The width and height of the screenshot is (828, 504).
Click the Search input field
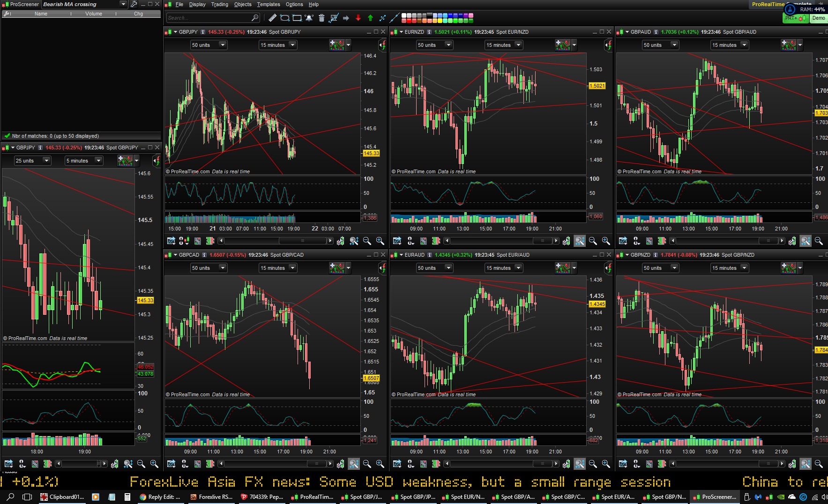tap(213, 18)
